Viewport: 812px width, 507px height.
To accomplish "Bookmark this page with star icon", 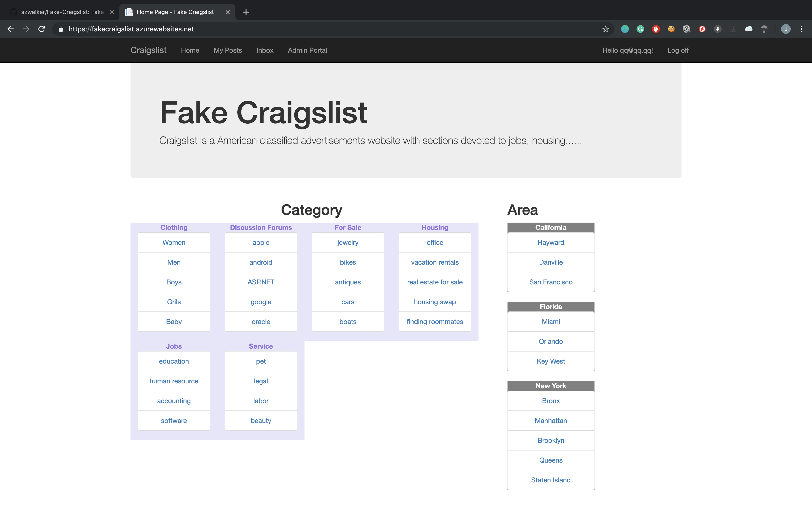I will coord(605,29).
